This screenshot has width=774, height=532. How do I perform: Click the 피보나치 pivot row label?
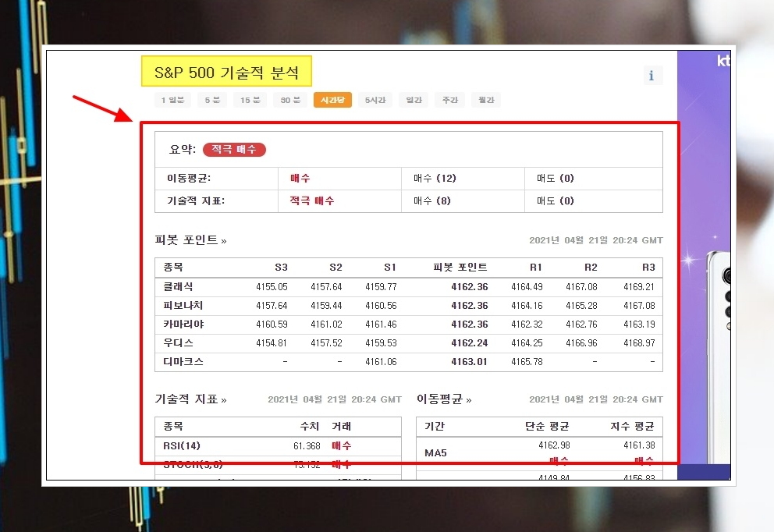point(183,306)
